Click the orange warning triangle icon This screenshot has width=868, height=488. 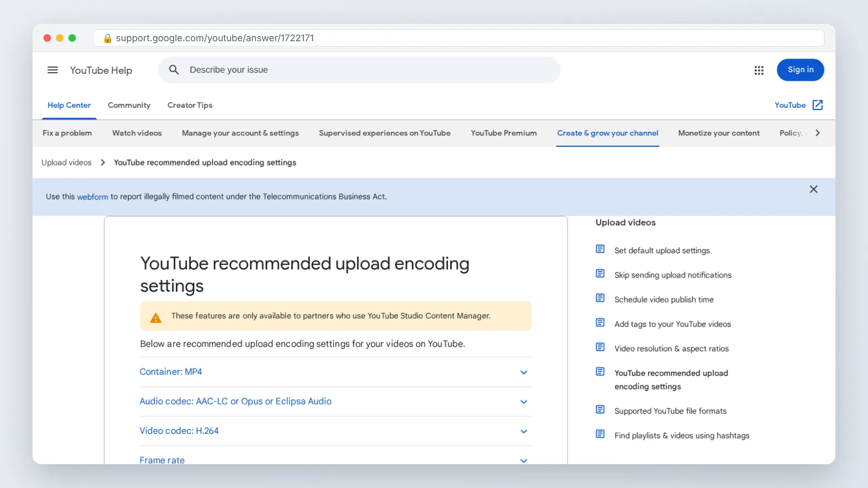pos(156,318)
